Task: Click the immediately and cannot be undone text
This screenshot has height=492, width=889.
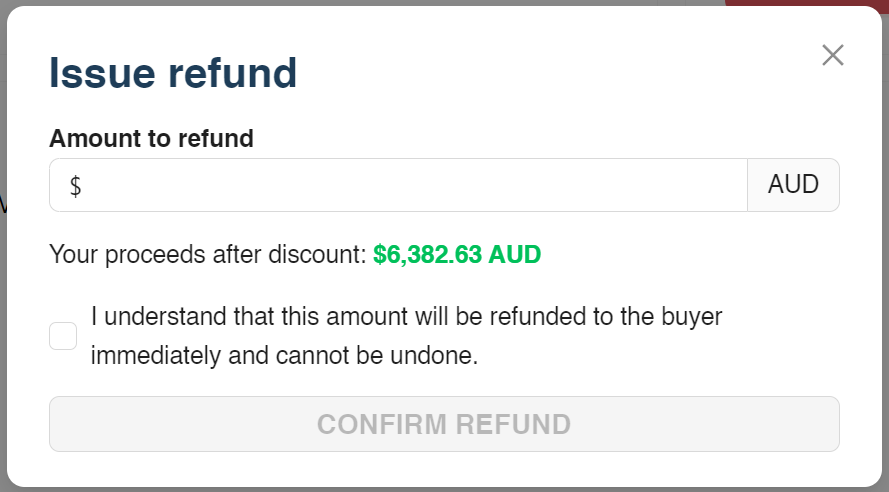Action: point(285,356)
